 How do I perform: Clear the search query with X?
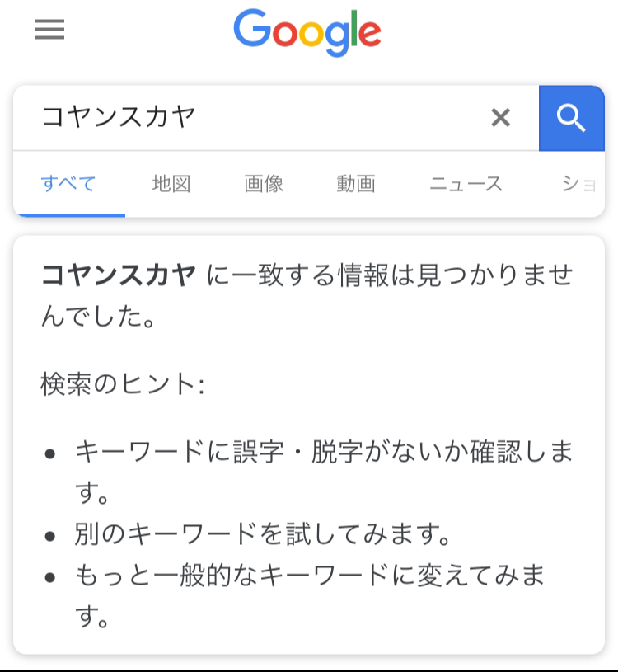(x=500, y=117)
